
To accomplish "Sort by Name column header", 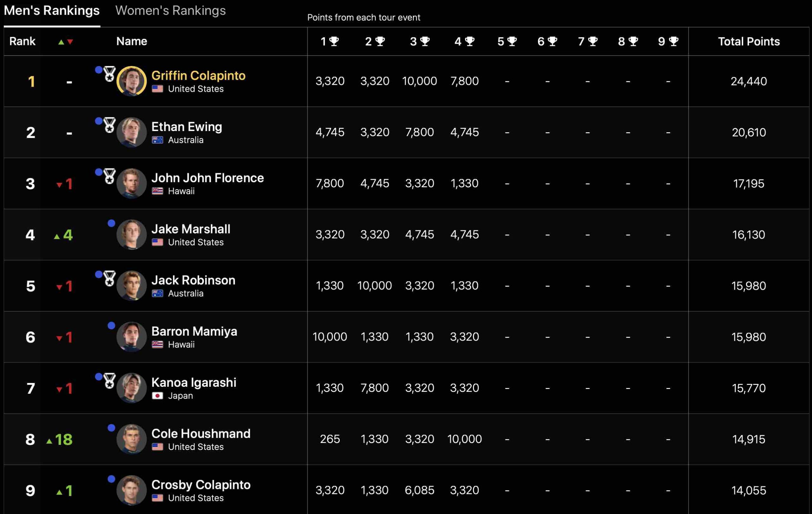I will pos(132,41).
